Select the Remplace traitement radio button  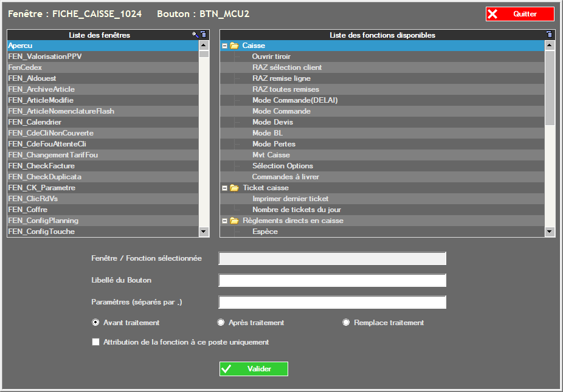click(347, 323)
